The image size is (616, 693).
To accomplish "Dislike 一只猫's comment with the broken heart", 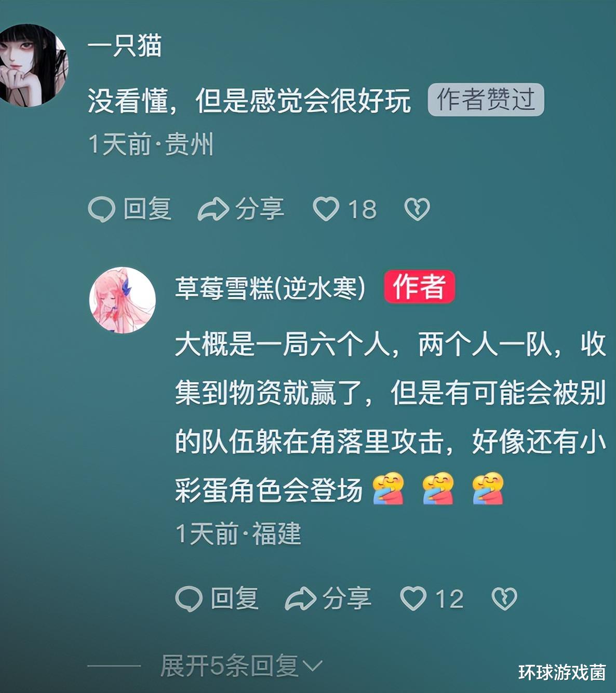I will click(417, 209).
